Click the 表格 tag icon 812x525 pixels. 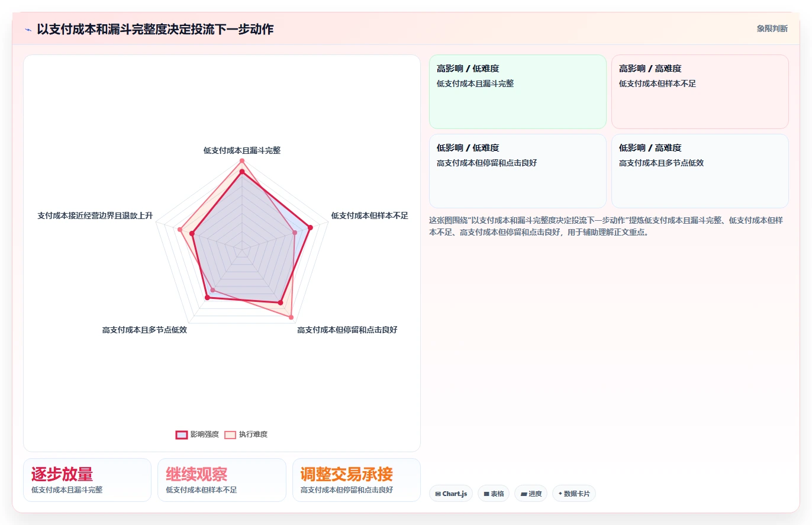click(486, 494)
